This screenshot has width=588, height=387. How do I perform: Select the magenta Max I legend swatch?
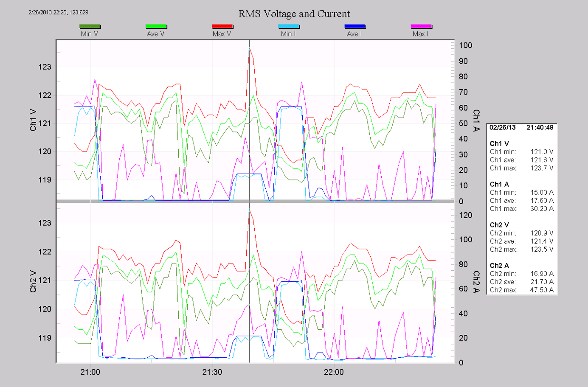click(421, 26)
